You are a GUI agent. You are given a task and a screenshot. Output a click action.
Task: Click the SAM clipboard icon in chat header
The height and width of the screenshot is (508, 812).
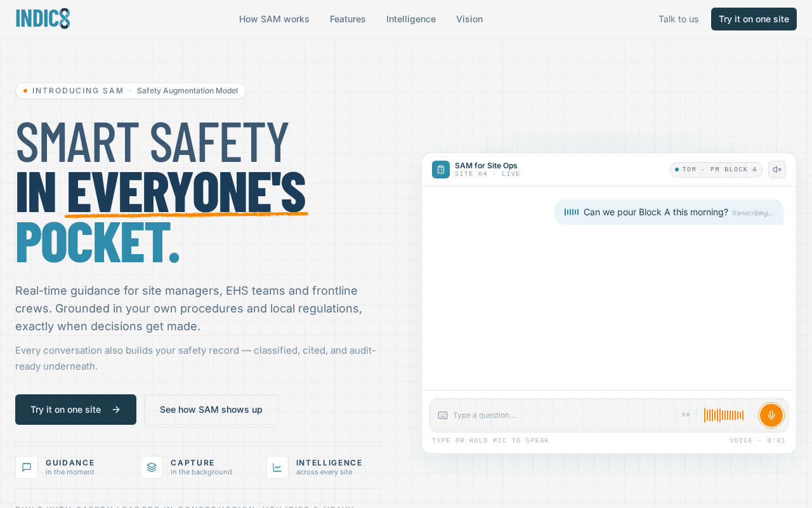pos(441,170)
